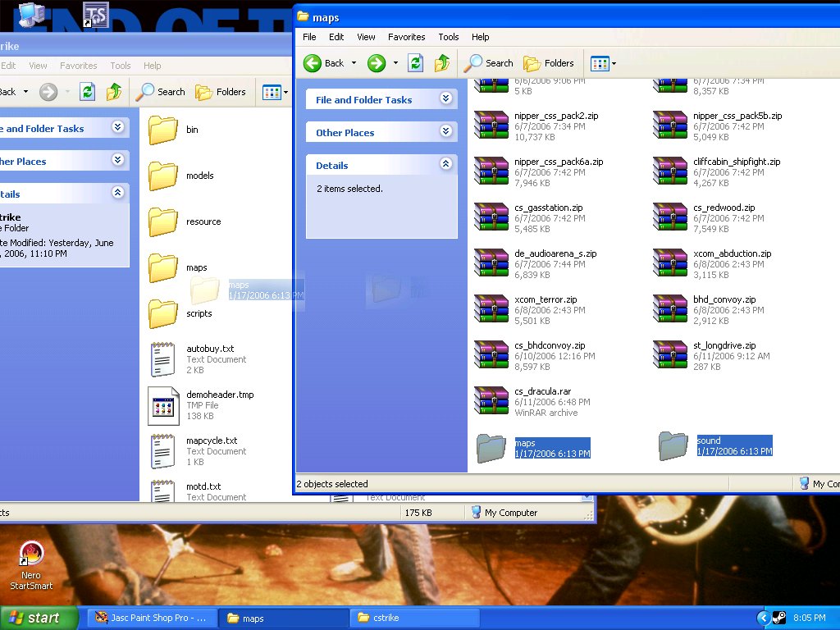Image resolution: width=840 pixels, height=630 pixels.
Task: Click the Refresh icon in maps window toolbar
Action: tap(416, 63)
